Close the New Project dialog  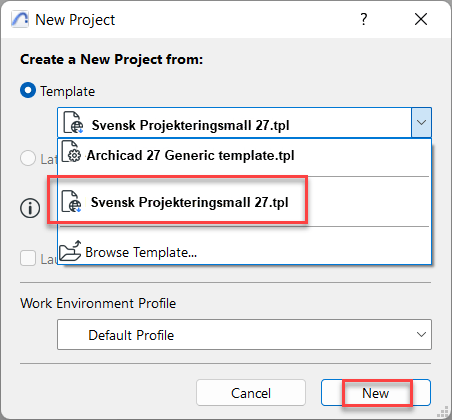pos(421,19)
